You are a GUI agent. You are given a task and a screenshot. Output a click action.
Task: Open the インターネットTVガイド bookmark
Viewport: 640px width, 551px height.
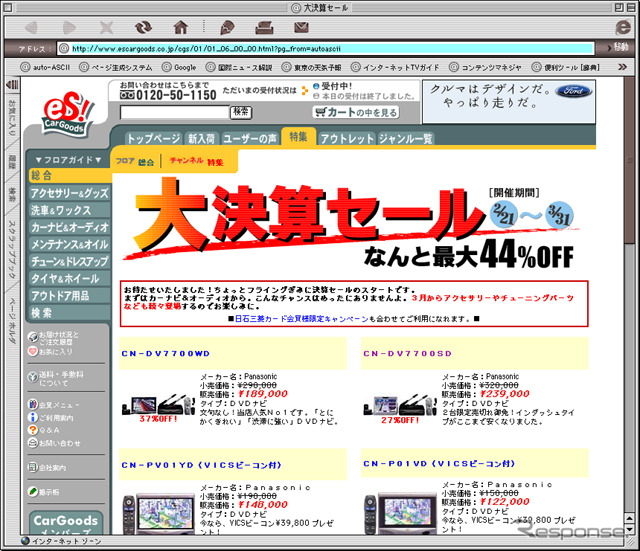[395, 67]
